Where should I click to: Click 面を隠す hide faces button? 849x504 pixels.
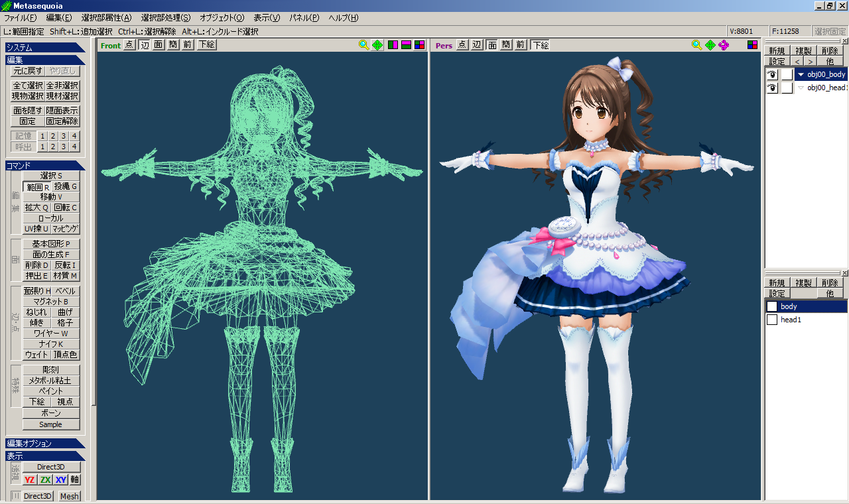[28, 111]
